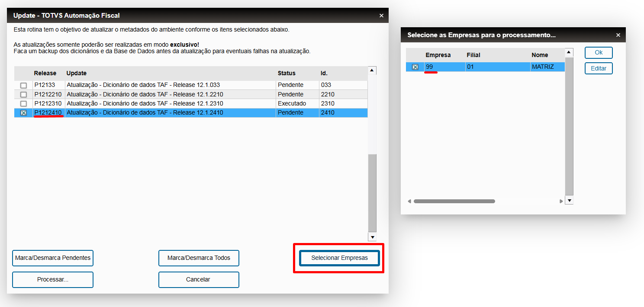Uncheck the P1212410 release checkbox

click(x=24, y=113)
